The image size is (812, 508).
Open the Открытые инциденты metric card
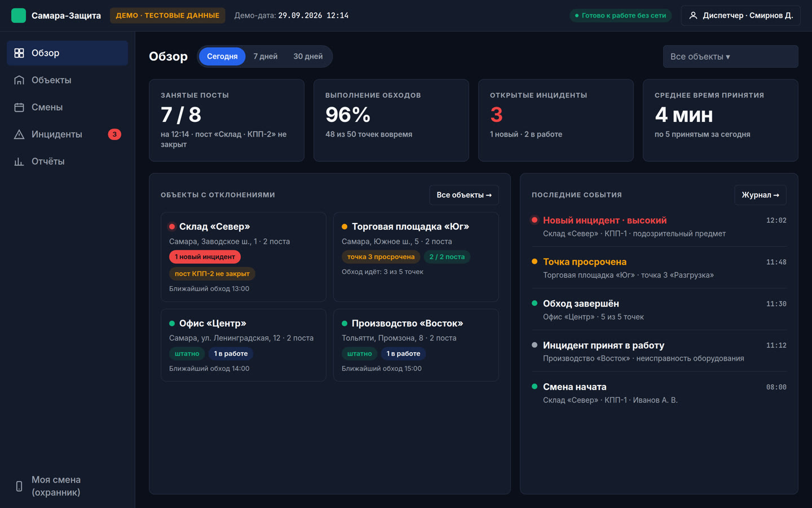click(x=556, y=120)
